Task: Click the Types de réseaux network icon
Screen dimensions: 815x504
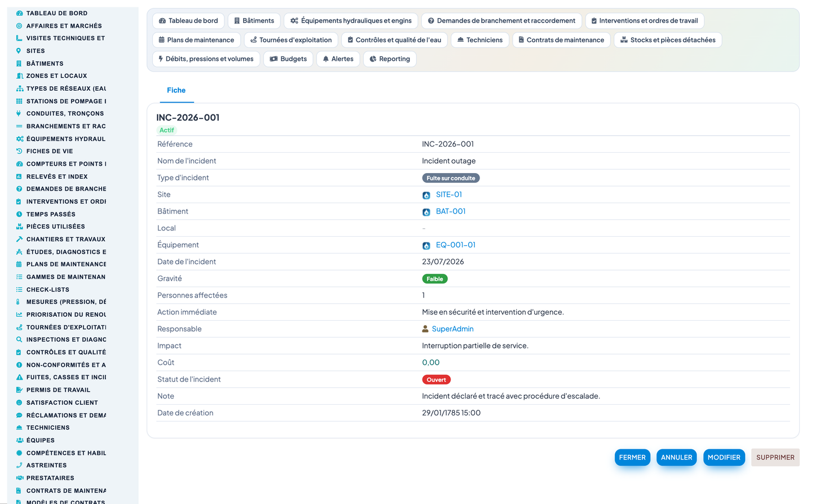Action: (x=20, y=89)
